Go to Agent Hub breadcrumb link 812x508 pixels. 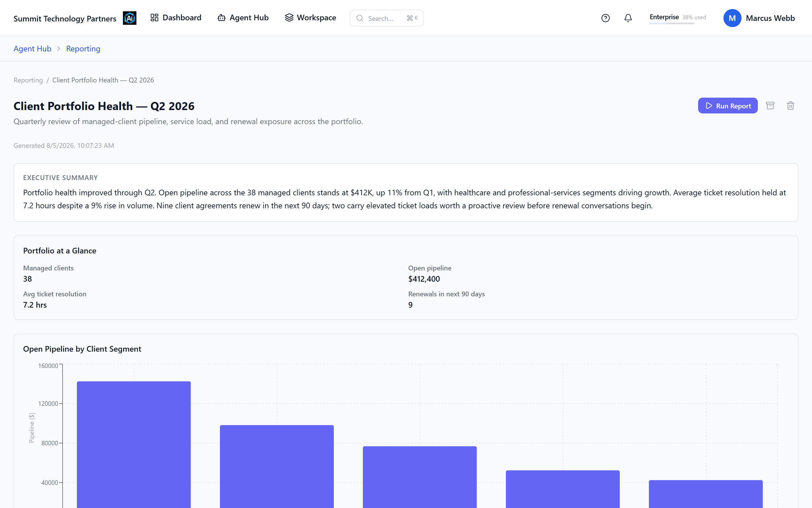32,49
